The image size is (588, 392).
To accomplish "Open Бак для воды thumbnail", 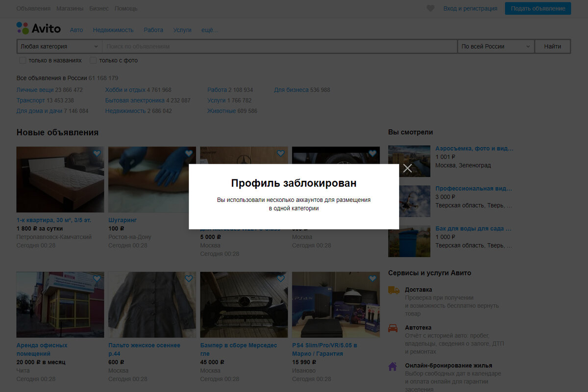I will tap(409, 241).
